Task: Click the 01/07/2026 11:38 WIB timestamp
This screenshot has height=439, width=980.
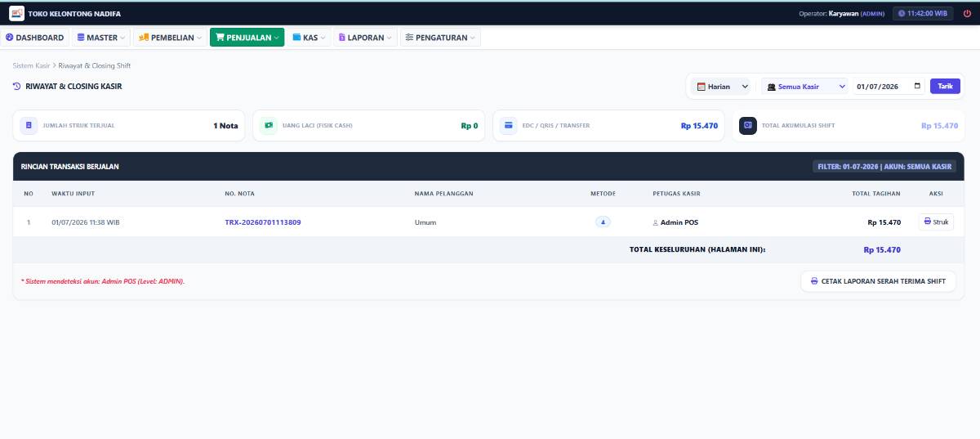Action: point(86,222)
